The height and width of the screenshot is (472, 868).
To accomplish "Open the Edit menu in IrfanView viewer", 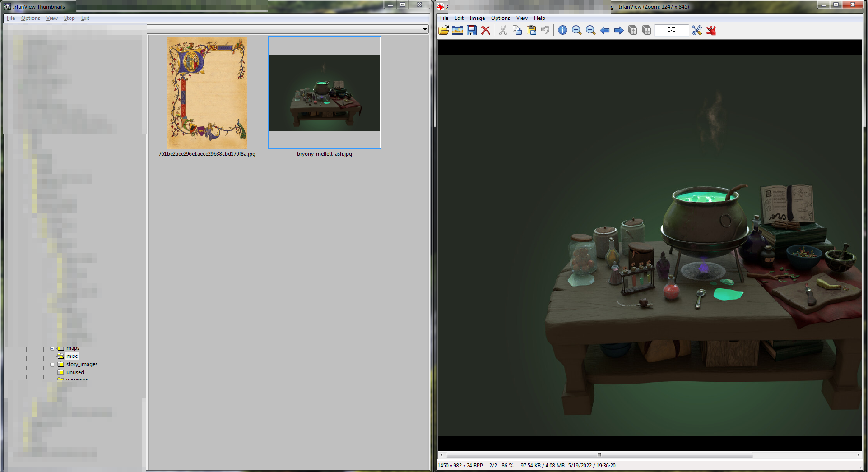I will tap(459, 18).
